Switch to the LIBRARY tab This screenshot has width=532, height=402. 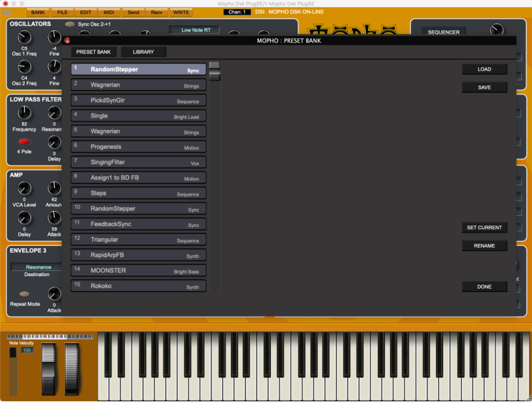(143, 52)
